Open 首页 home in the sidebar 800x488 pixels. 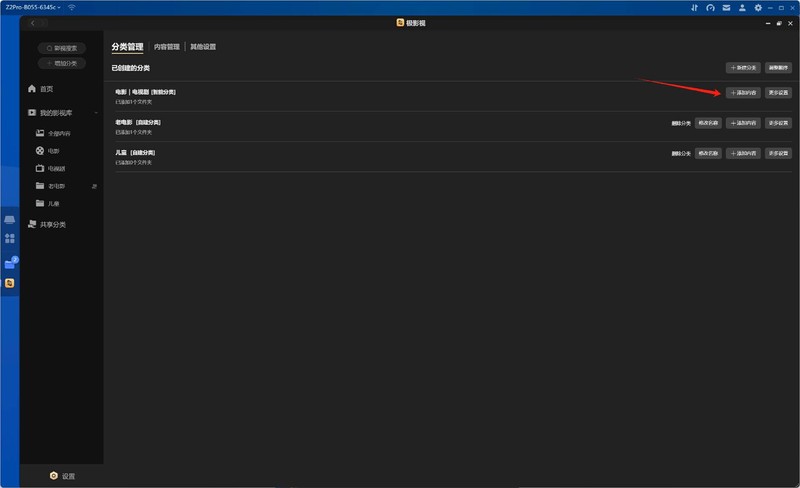(40, 89)
